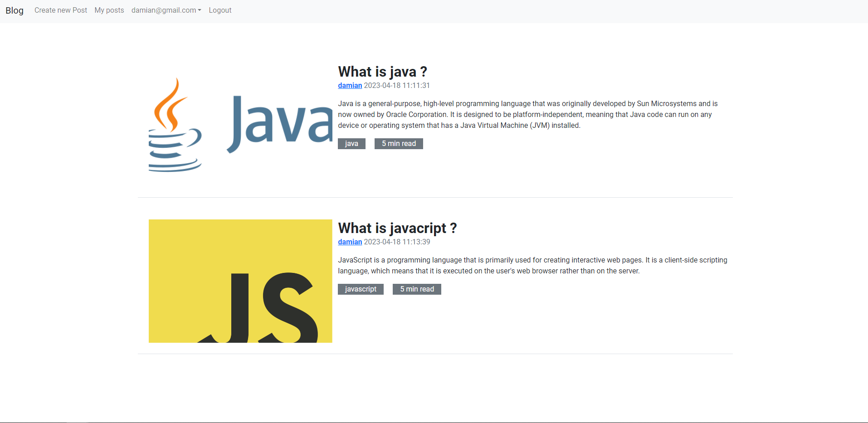Filter posts by the javascript tag
This screenshot has width=868, height=423.
coord(361,289)
